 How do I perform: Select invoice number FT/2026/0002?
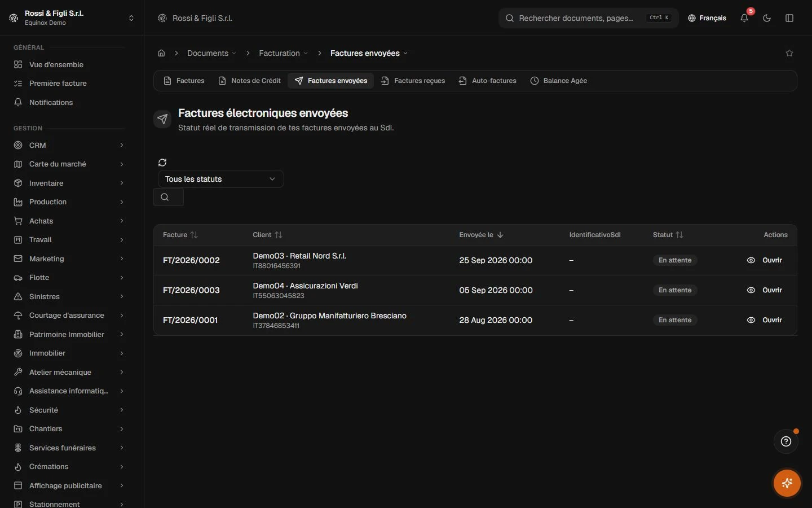pos(191,260)
